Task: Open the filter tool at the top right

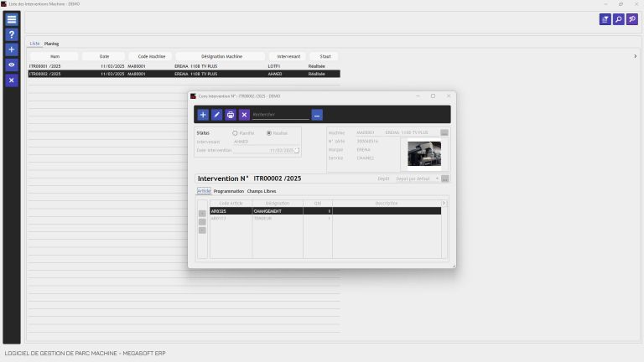Action: [x=605, y=19]
